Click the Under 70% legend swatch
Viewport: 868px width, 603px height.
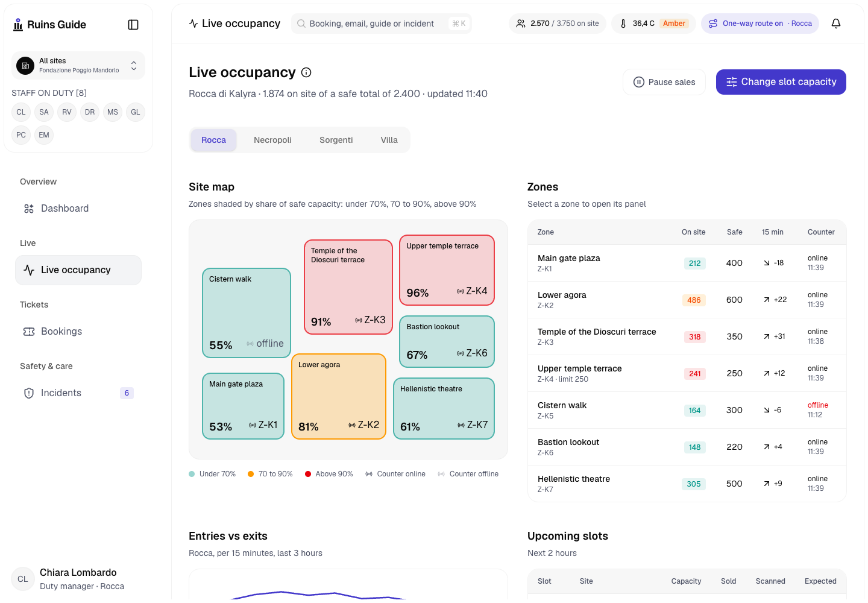192,474
